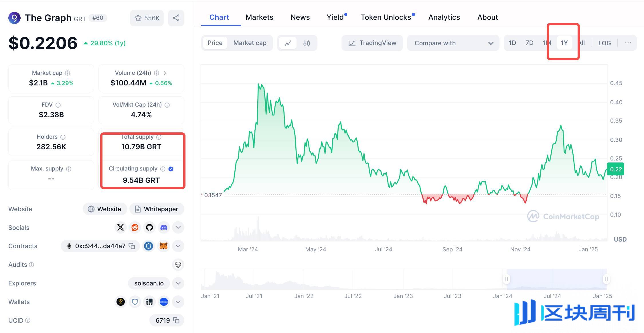The width and height of the screenshot is (644, 333).
Task: Open the Chart tab
Action: tap(219, 17)
